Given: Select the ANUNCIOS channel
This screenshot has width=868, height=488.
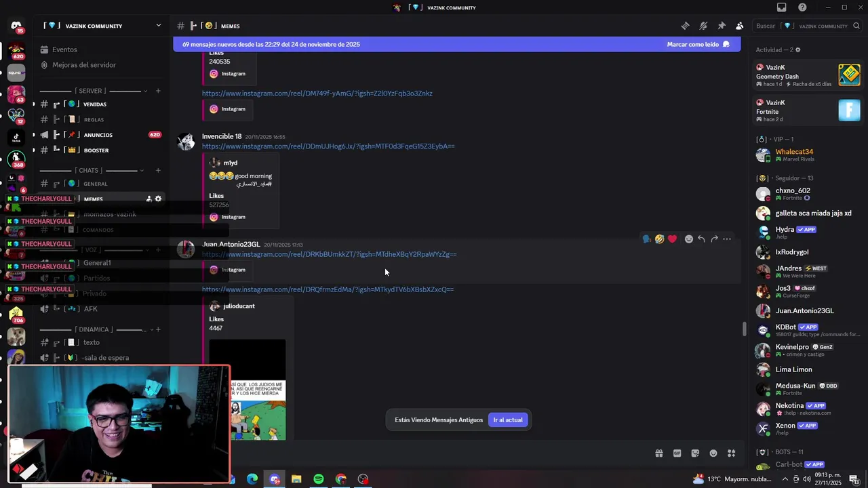Looking at the screenshot, I should click(x=102, y=135).
